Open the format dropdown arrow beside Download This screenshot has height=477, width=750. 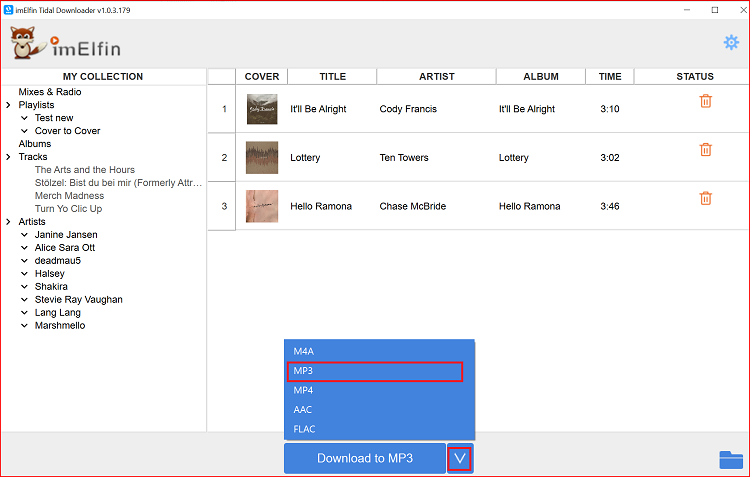coord(460,458)
